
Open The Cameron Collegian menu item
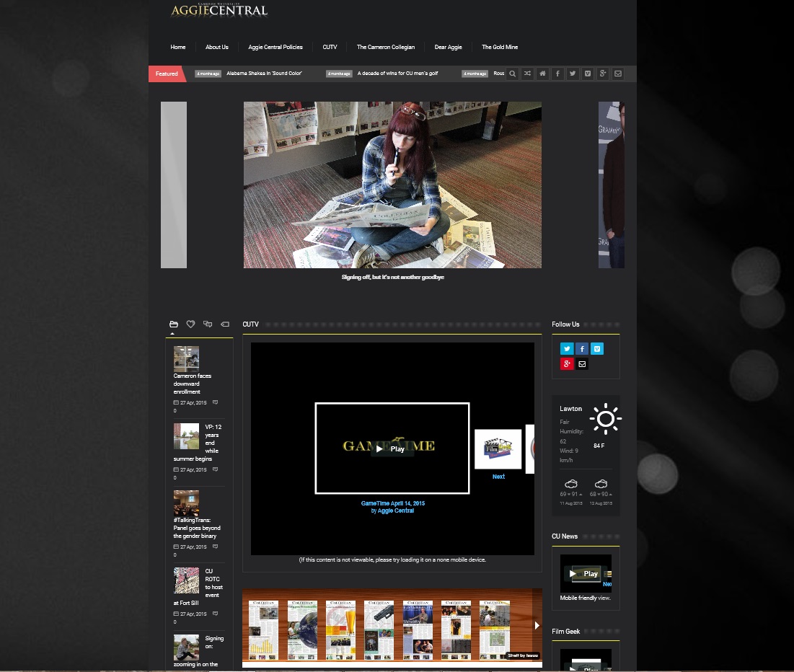coord(385,48)
